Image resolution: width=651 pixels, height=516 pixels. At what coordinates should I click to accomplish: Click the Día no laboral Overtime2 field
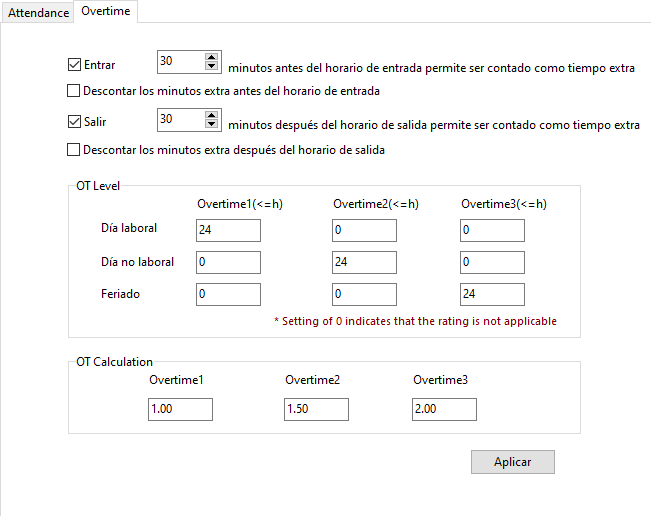click(364, 262)
